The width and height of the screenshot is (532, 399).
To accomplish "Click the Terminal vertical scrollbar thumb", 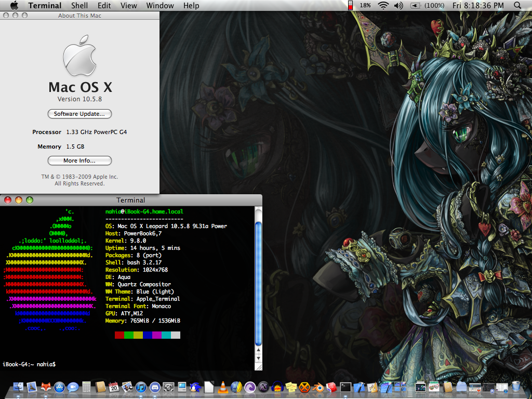I will point(258,283).
